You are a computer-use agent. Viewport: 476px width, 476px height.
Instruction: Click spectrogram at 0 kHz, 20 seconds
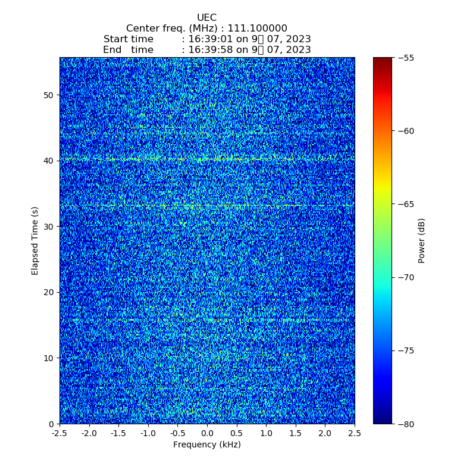click(207, 292)
